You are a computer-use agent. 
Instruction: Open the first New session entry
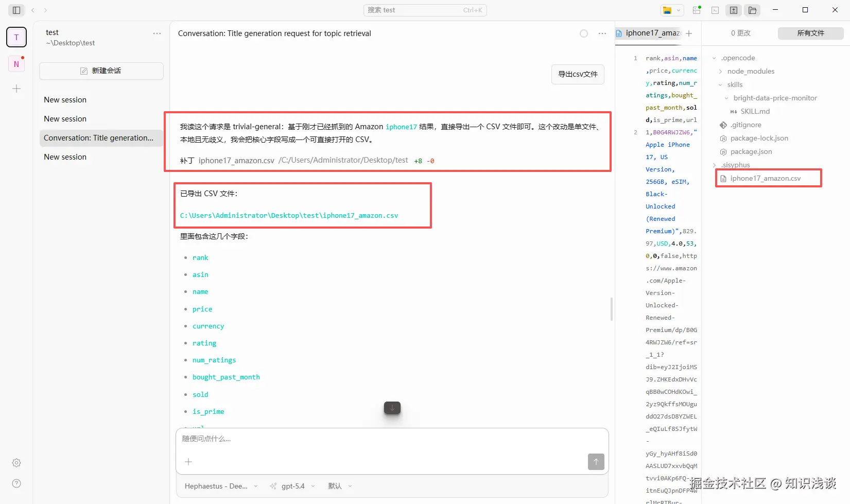[x=101, y=100]
